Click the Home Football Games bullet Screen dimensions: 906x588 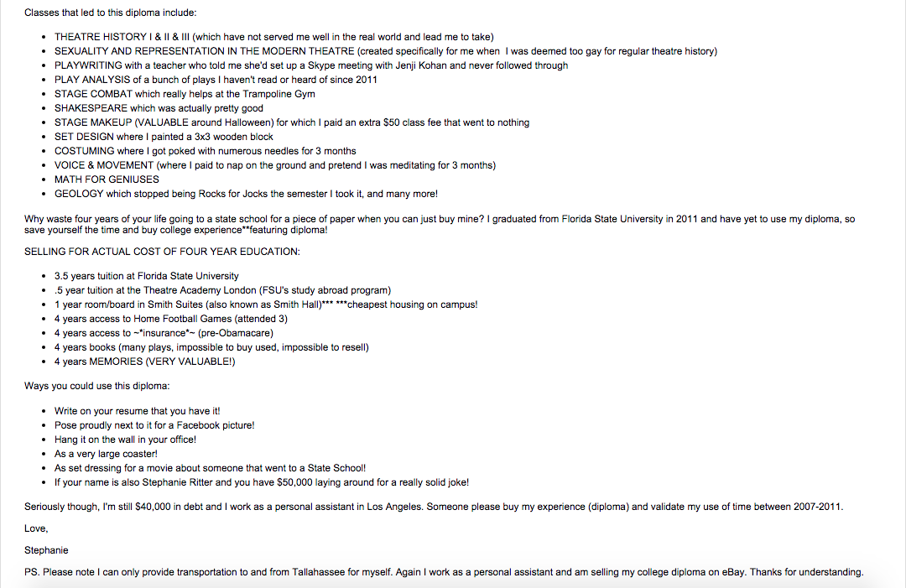coord(171,319)
